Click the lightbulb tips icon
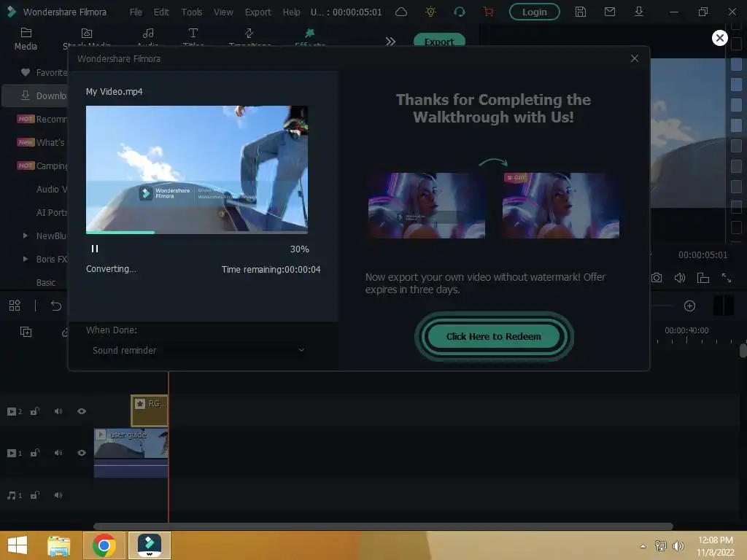 430,12
